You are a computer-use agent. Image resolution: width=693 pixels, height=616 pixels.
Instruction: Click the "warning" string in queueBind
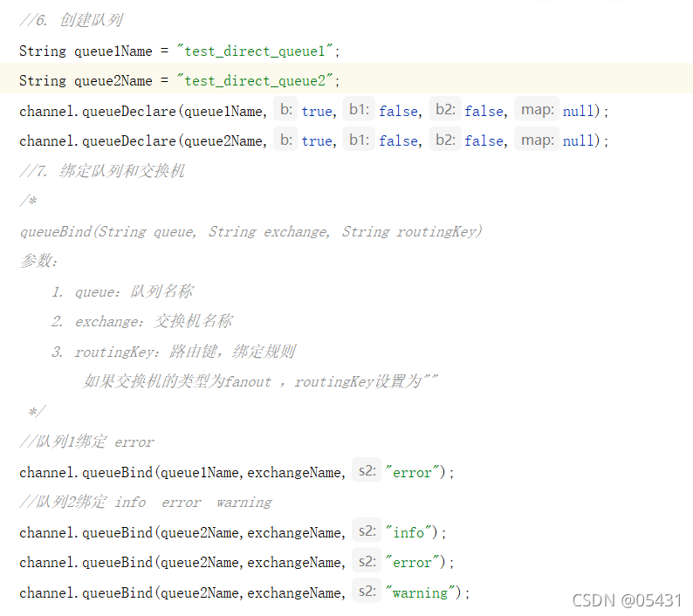[x=420, y=592]
